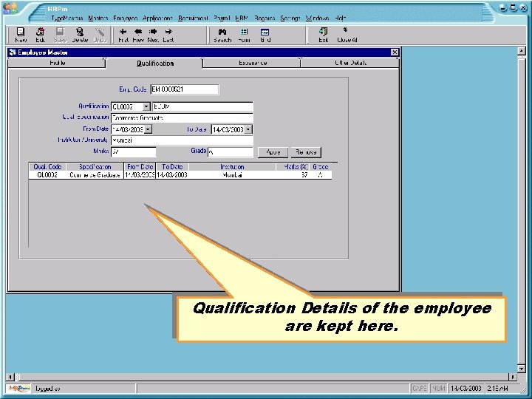Switch to the Other Details tab

(350, 63)
